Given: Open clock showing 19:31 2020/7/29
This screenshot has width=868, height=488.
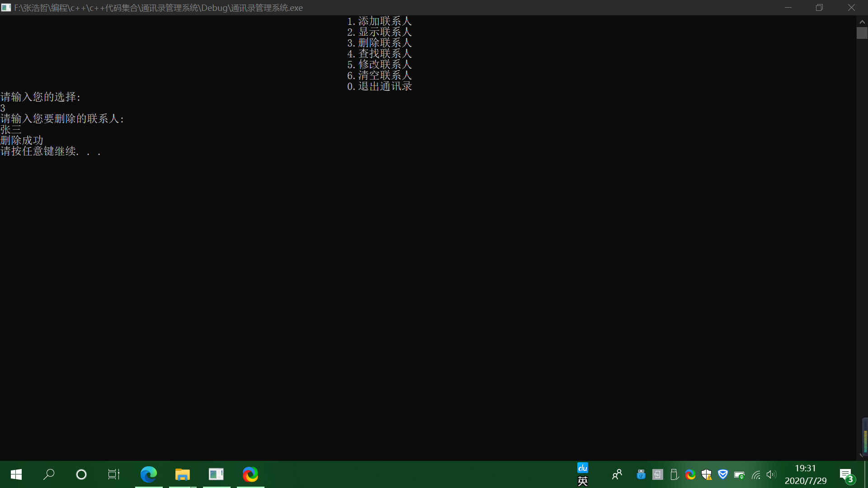Looking at the screenshot, I should tap(805, 474).
